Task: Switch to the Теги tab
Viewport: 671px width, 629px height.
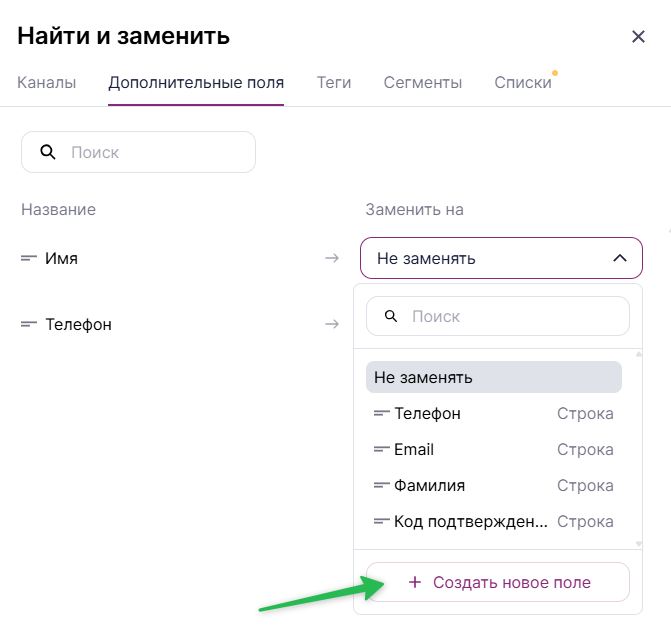Action: tap(334, 82)
